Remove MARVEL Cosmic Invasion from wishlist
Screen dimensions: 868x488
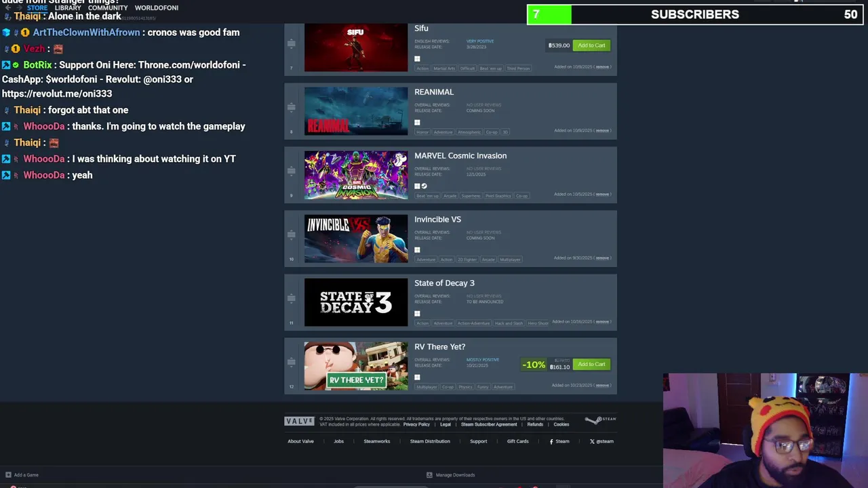(x=602, y=195)
